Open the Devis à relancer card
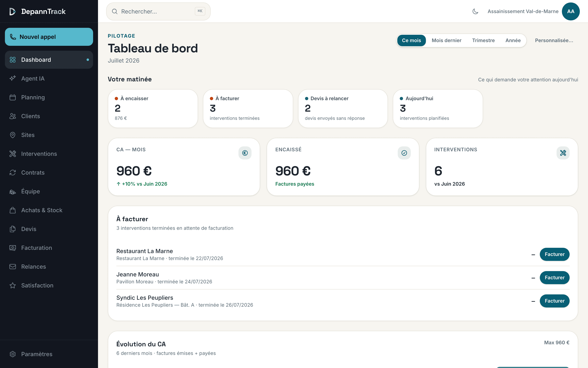Viewport: 588px width, 368px height. (343, 109)
